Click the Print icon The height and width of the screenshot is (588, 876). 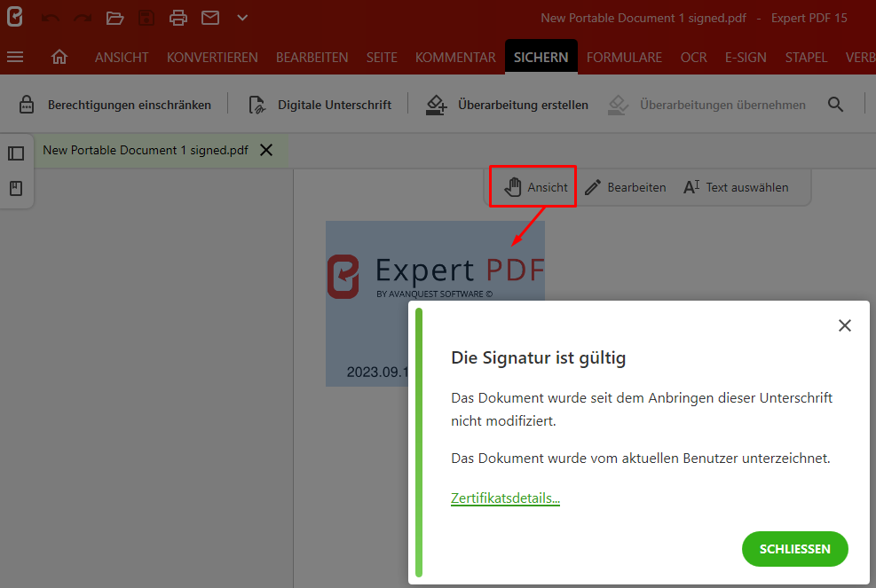click(x=178, y=18)
